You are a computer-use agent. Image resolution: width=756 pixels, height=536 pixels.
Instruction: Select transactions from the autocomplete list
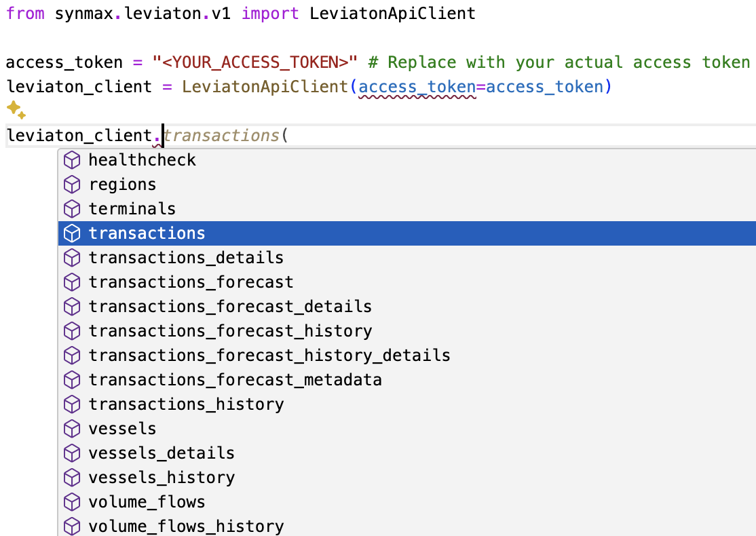(x=147, y=233)
